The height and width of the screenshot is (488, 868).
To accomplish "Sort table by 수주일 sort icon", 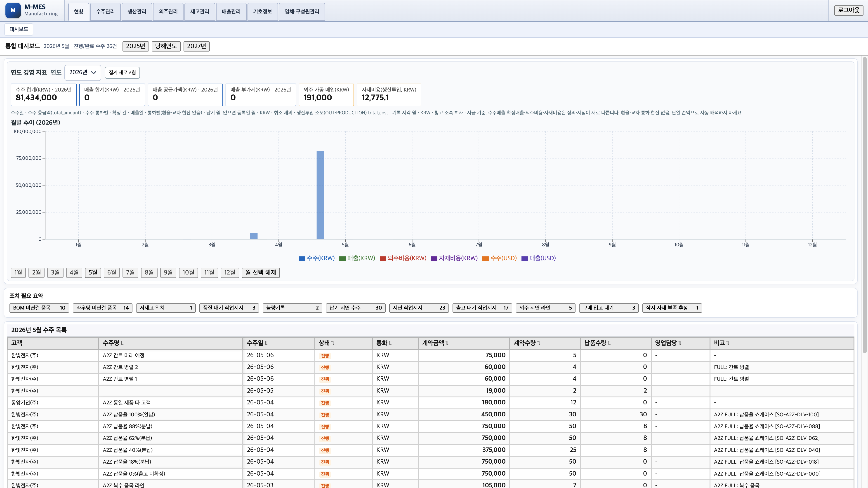I will pyautogui.click(x=266, y=343).
